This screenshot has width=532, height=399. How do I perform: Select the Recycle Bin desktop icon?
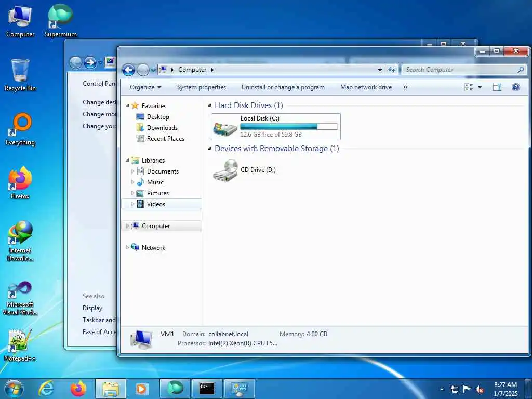pos(20,75)
